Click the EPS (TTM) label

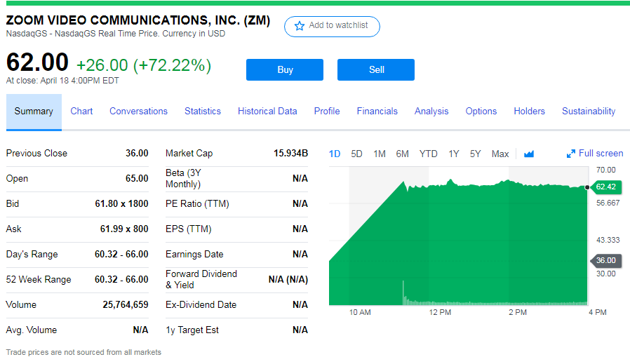[189, 229]
